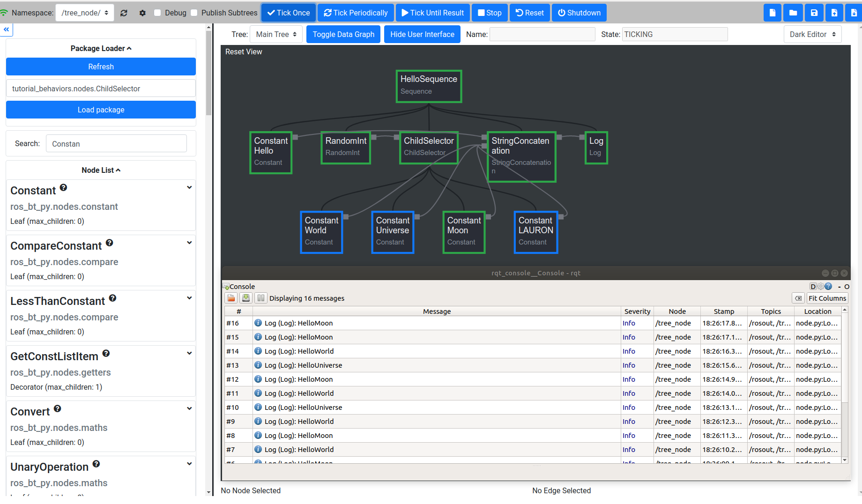This screenshot has height=504, width=862.
Task: Click the Load package button
Action: [x=101, y=110]
